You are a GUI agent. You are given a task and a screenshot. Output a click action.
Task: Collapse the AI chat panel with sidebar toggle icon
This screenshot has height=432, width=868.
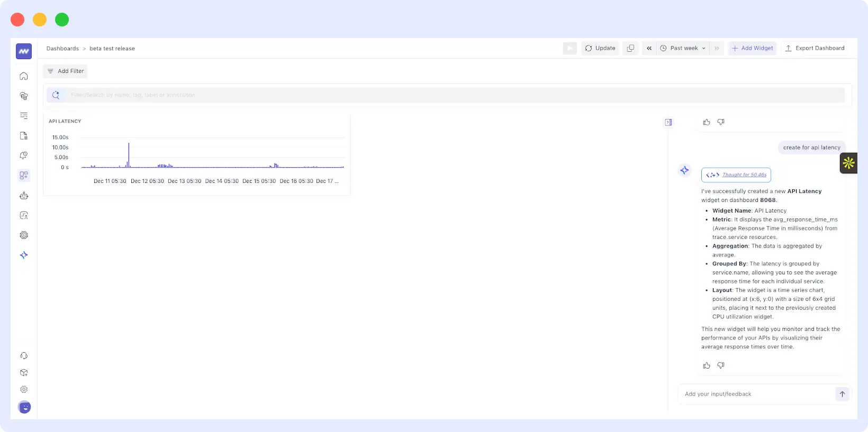click(x=668, y=122)
